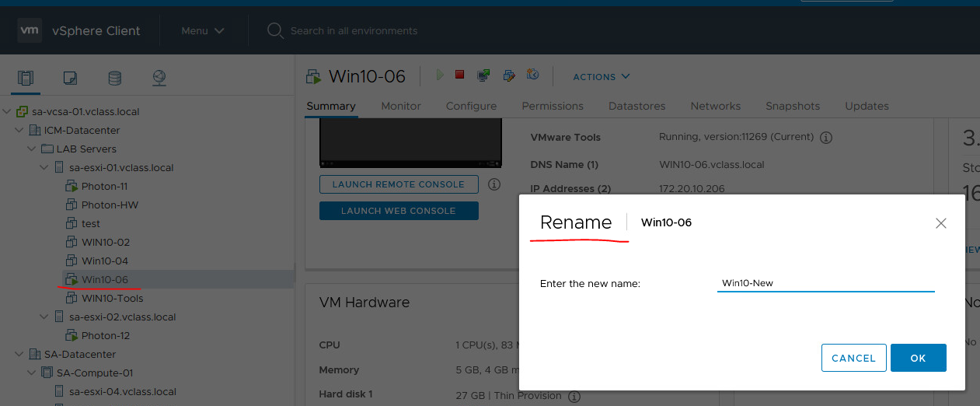Image resolution: width=980 pixels, height=406 pixels.
Task: Open the Snapshots tab
Action: point(793,106)
